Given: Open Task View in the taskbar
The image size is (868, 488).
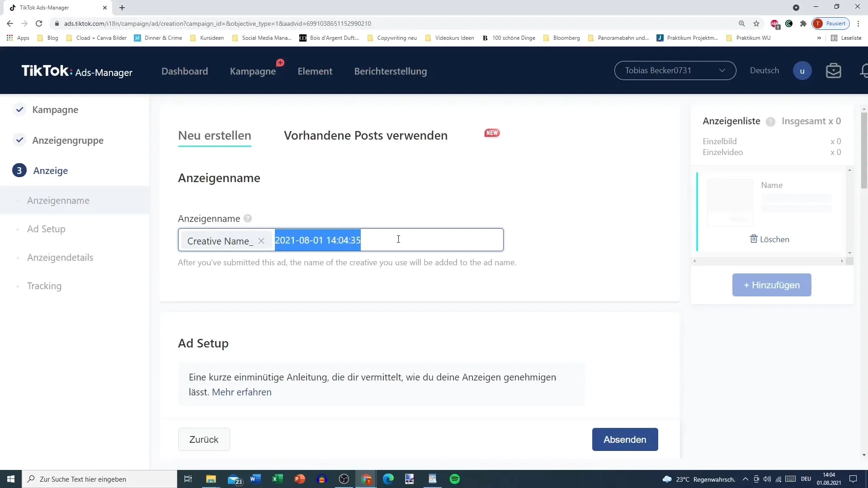Looking at the screenshot, I should coord(188,479).
